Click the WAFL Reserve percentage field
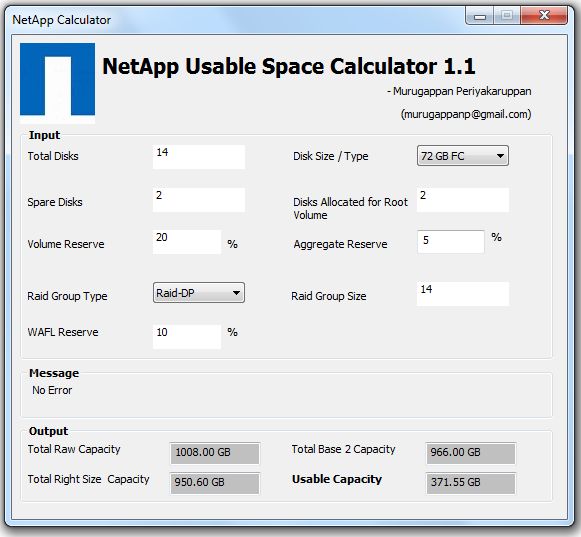The image size is (581, 537). click(187, 337)
